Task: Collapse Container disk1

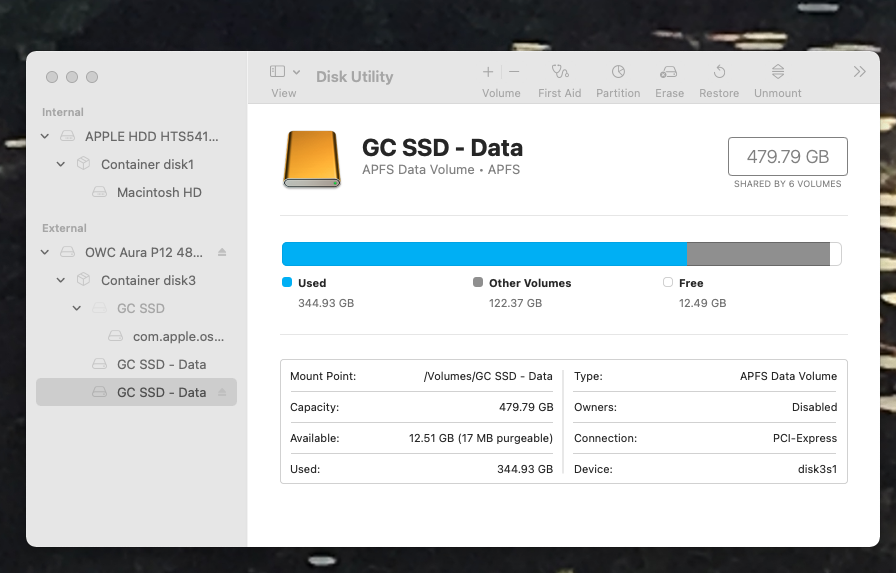Action: coord(61,164)
